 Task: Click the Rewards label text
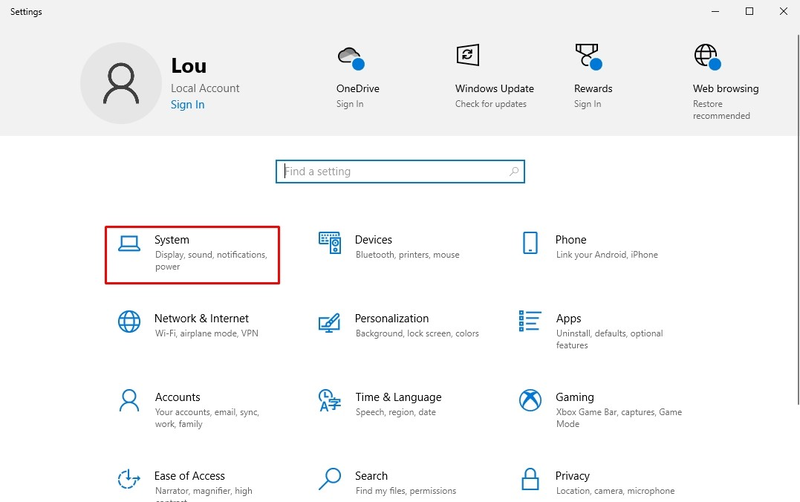point(593,89)
